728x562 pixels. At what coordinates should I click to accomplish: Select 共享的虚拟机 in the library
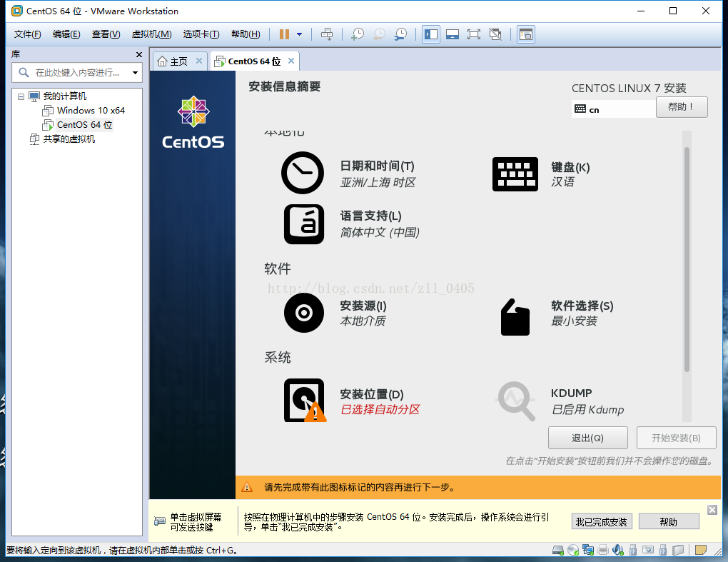coord(69,139)
